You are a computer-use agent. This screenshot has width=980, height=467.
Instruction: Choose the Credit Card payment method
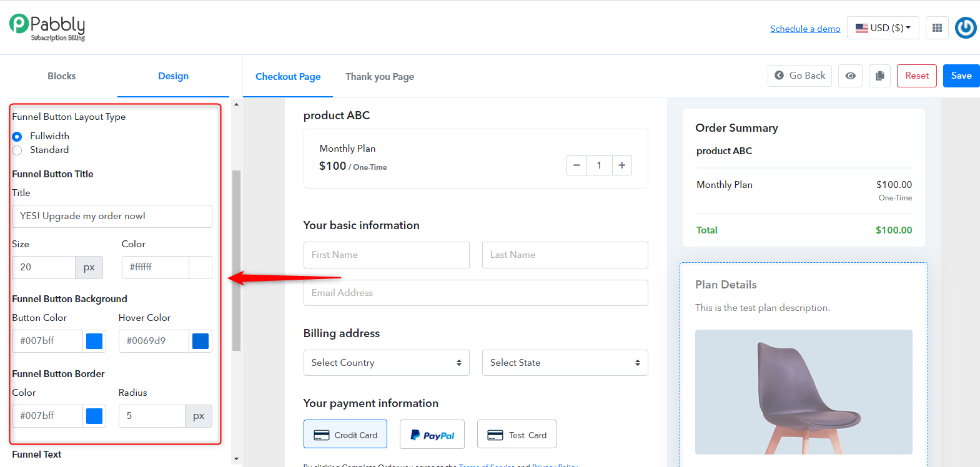click(x=345, y=435)
